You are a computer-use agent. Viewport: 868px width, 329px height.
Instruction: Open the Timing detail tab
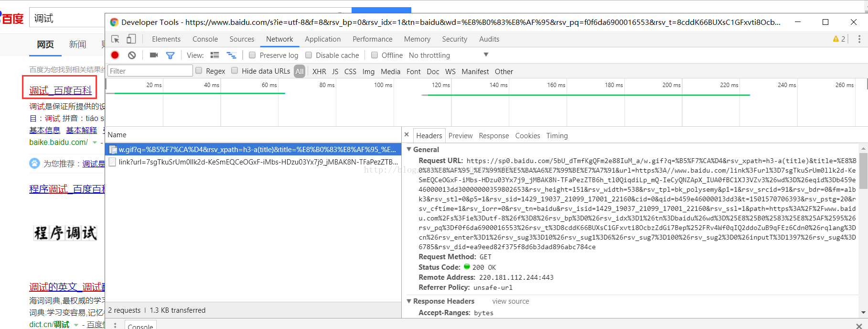(557, 136)
